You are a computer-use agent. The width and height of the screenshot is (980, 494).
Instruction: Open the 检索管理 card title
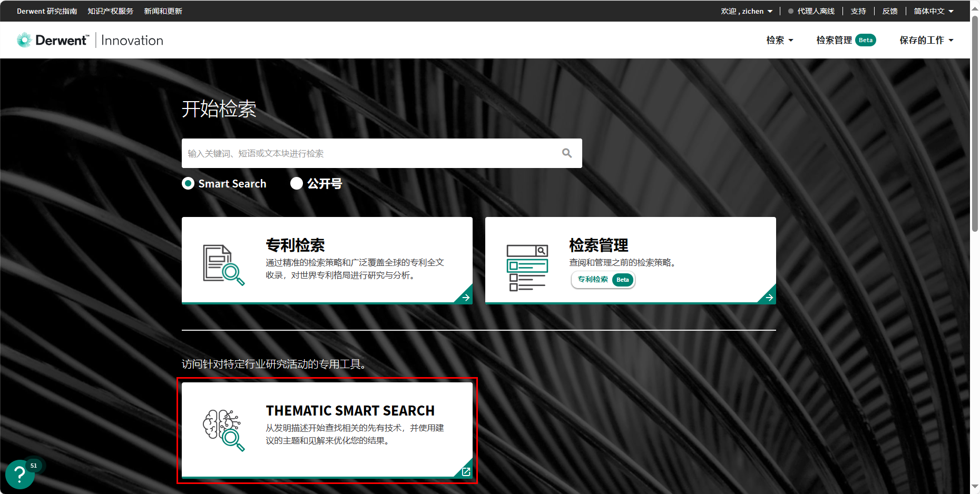point(599,245)
